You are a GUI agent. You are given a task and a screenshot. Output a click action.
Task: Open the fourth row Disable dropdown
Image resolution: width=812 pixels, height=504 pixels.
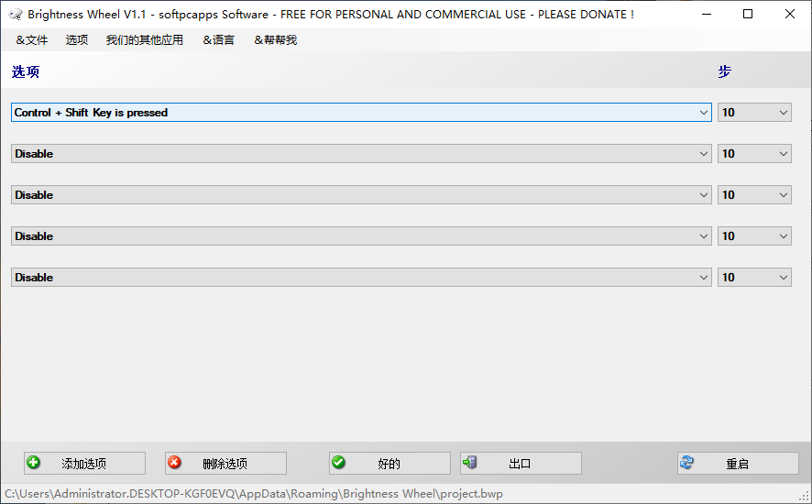(x=361, y=236)
